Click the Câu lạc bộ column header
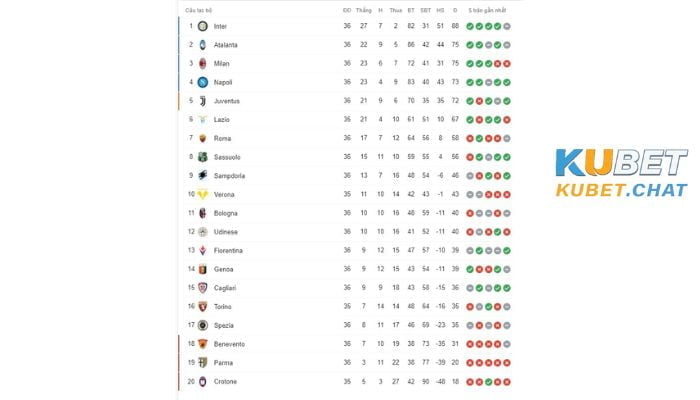 pyautogui.click(x=199, y=10)
